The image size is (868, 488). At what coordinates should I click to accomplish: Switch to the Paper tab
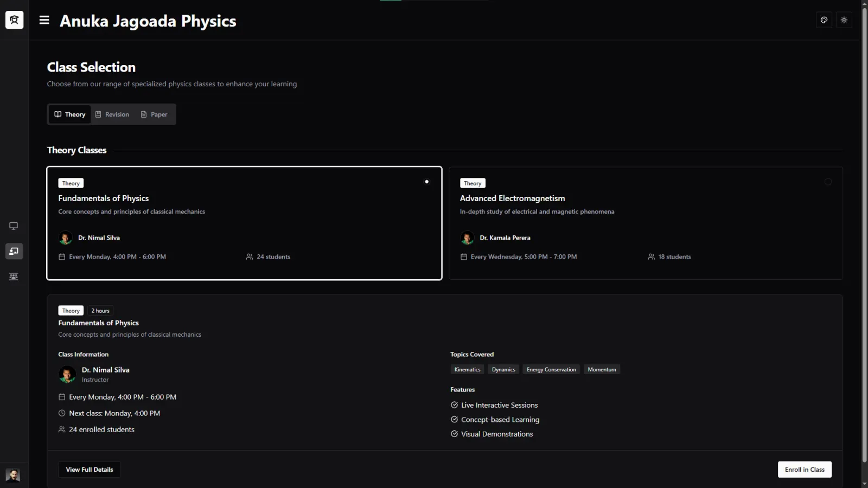(x=154, y=114)
